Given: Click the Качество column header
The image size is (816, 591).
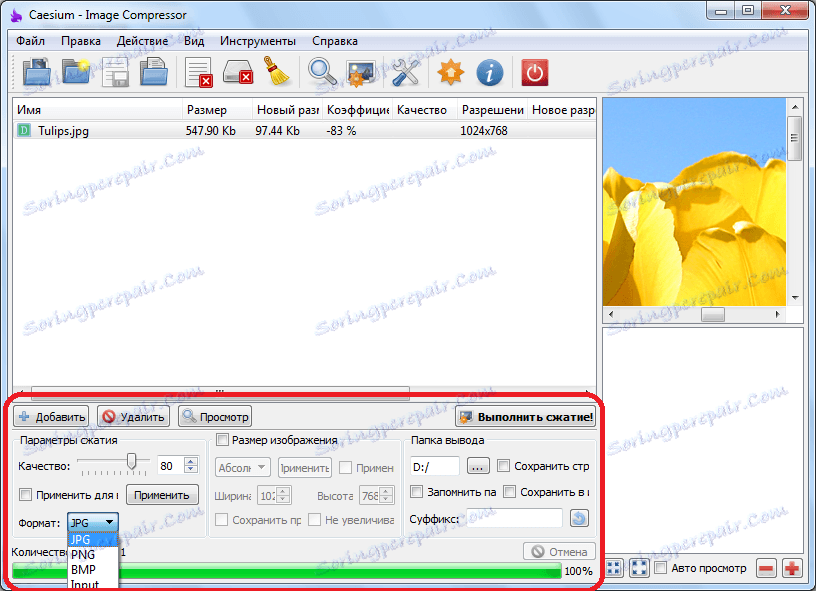Looking at the screenshot, I should pos(425,110).
